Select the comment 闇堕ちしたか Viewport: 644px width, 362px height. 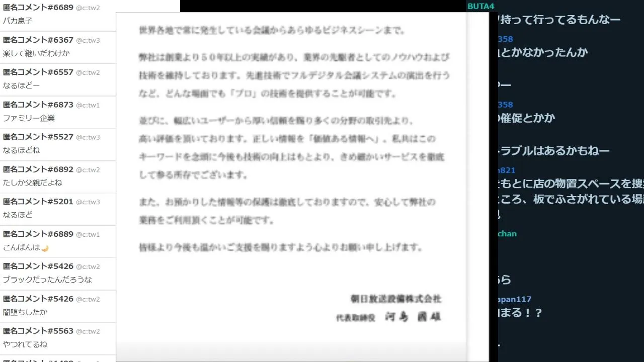25,312
